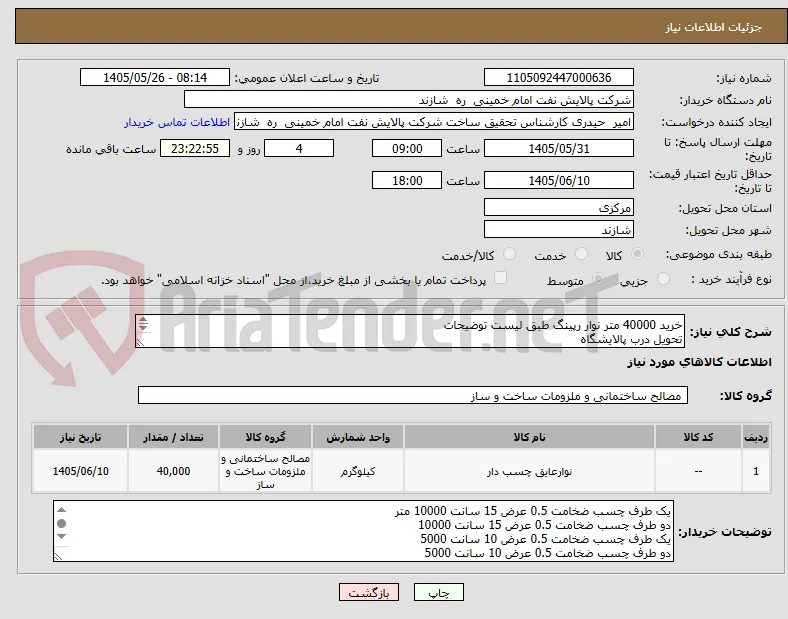The image size is (788, 619).
Task: Select the متوسط purchase type radio
Action: (x=598, y=279)
